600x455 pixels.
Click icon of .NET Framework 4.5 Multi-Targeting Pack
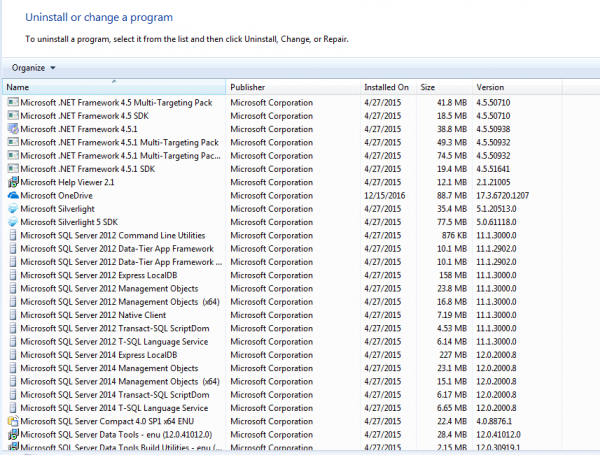[13, 102]
